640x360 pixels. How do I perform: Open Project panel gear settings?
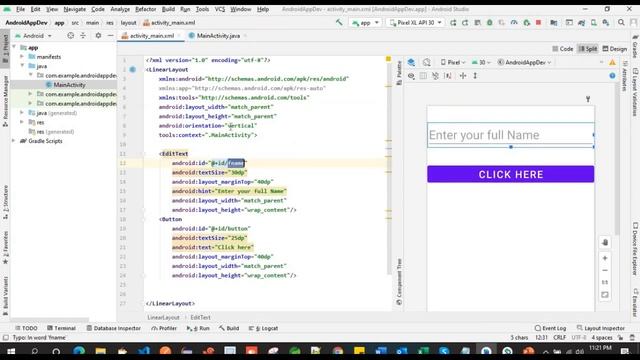coord(98,36)
